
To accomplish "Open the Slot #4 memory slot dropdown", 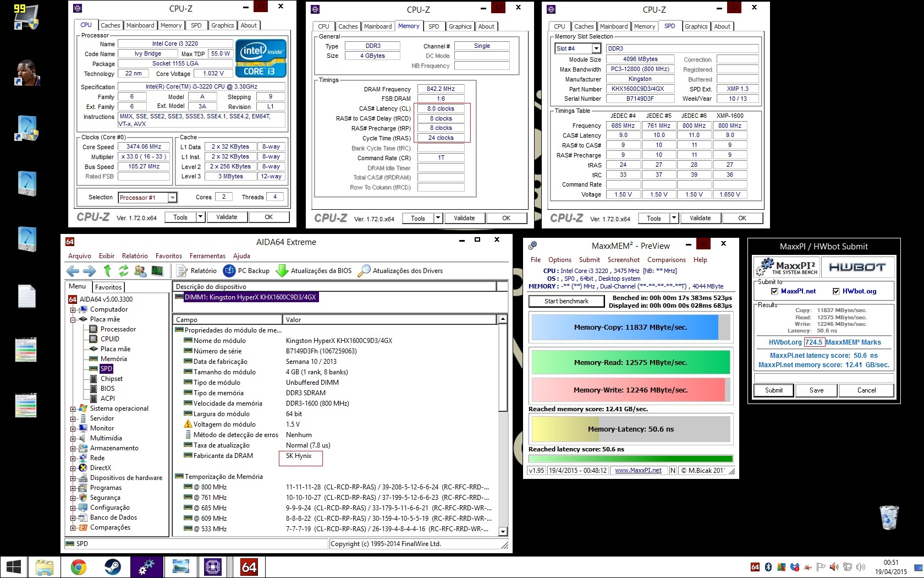I will coord(596,48).
